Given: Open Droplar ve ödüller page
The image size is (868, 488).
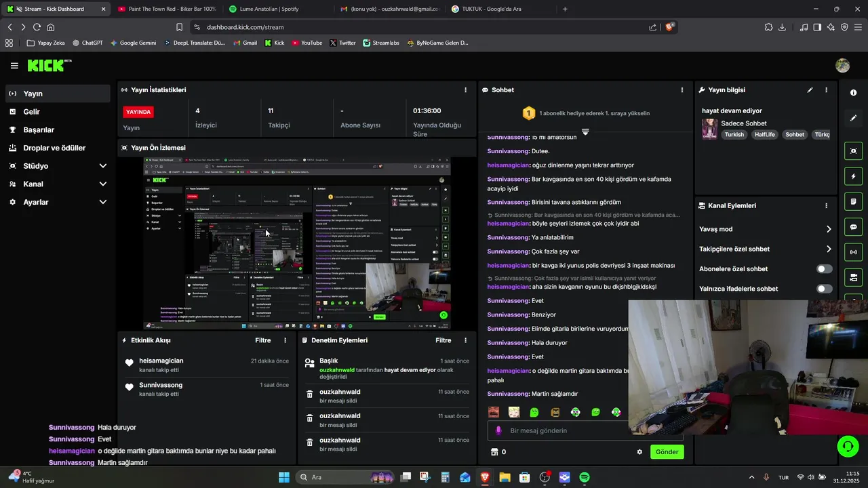Looking at the screenshot, I should (58, 148).
